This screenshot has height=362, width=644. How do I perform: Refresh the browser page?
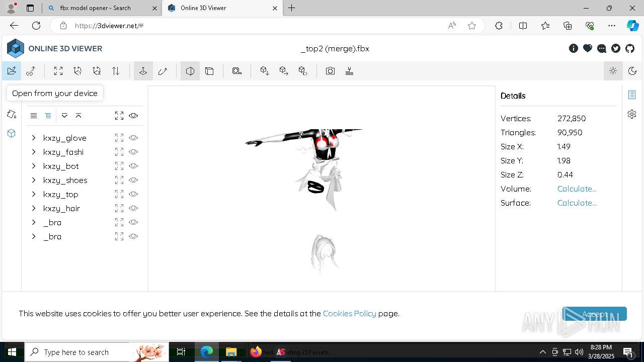tap(36, 26)
